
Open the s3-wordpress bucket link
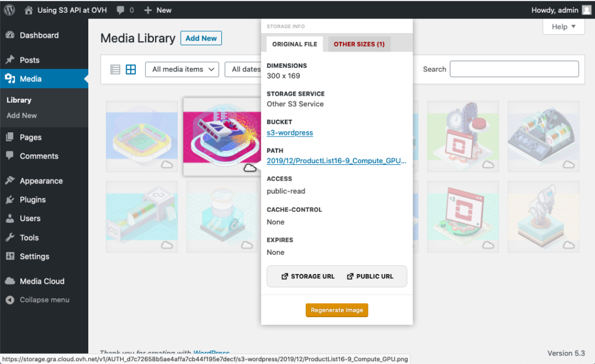tap(289, 133)
